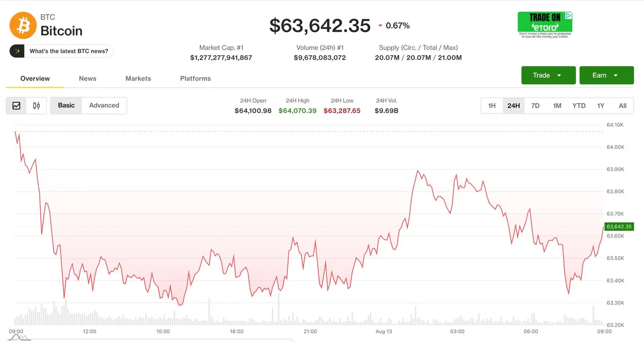Expand the Trade dropdown
The image size is (644, 342).
(x=548, y=75)
